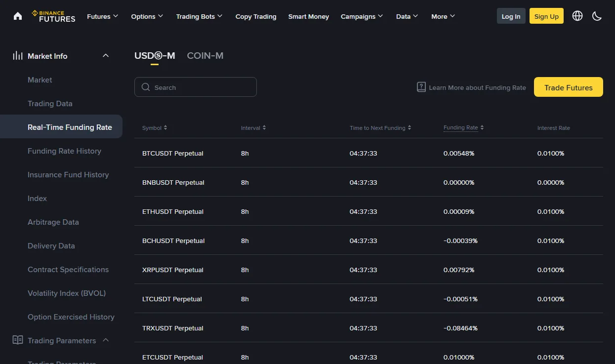Switch to the USDⓈ-M tab
This screenshot has height=364, width=615.
155,56
